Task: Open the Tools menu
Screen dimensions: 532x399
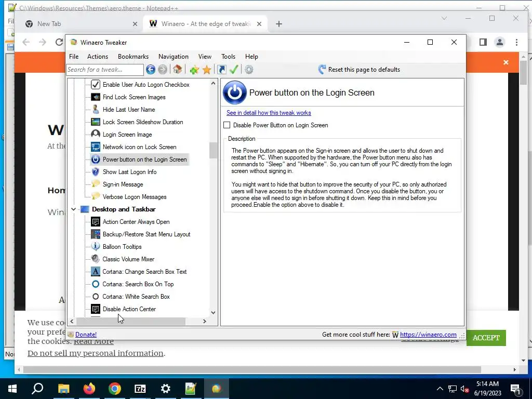Action: [x=229, y=57]
